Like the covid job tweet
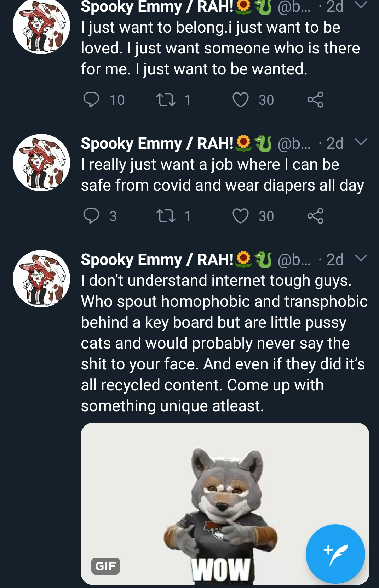 coord(241,216)
